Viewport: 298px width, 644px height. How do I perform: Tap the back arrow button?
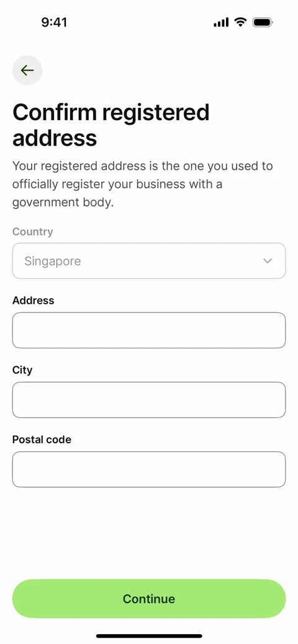27,70
